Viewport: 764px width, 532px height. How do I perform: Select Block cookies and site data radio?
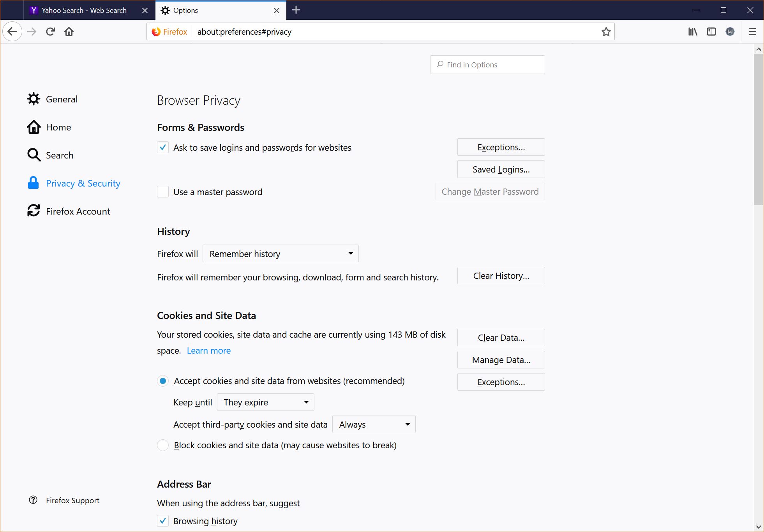point(163,445)
